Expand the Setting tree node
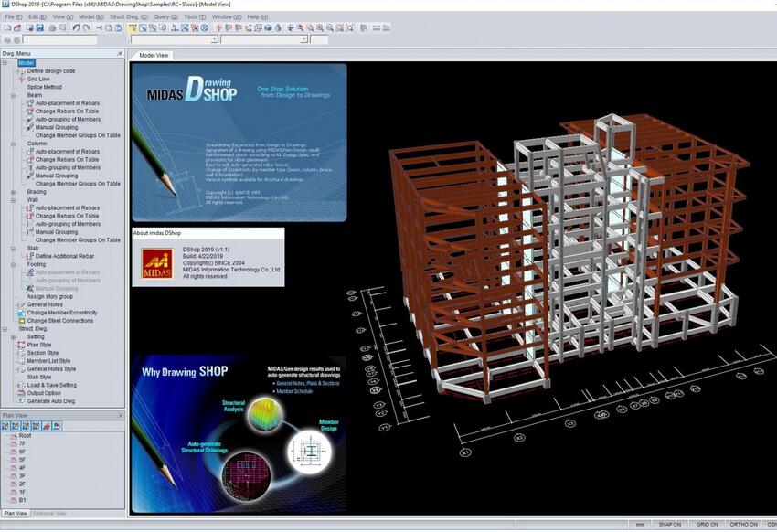The height and width of the screenshot is (532, 777). coord(14,337)
